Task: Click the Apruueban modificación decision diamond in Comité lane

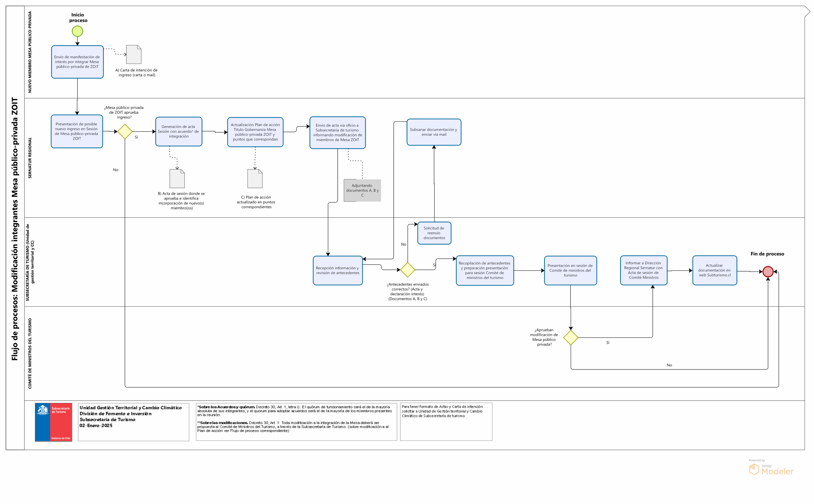Action: [571, 338]
